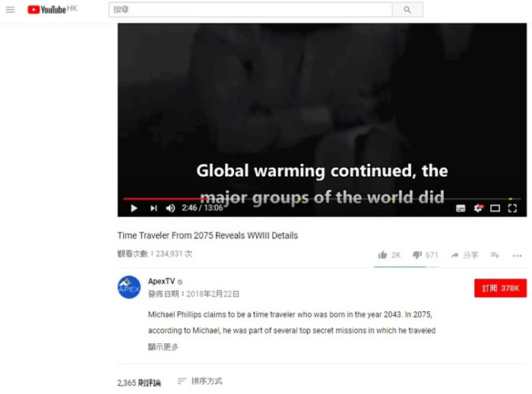The width and height of the screenshot is (532, 394).
Task: Share the video via 分享
Action: tap(464, 255)
